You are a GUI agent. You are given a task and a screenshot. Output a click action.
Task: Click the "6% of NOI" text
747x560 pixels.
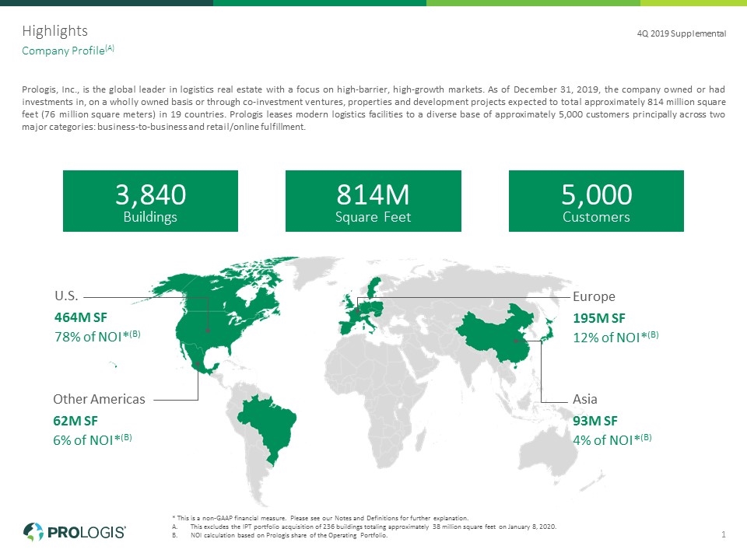click(x=93, y=439)
